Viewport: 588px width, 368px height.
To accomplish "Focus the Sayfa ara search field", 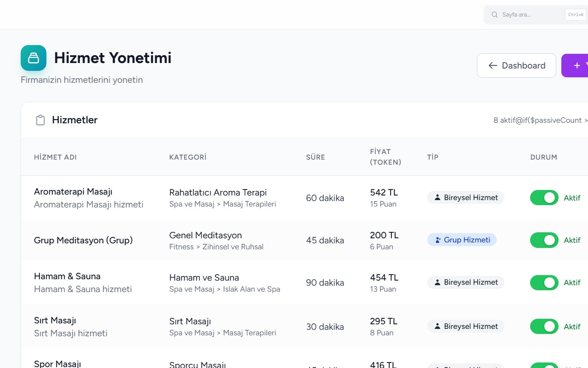I will click(536, 15).
